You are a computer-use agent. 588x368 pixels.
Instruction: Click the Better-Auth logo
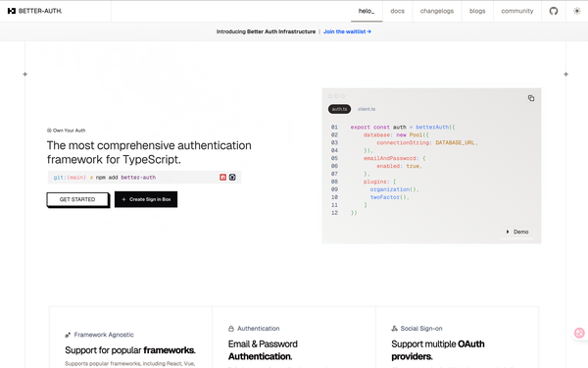click(35, 11)
